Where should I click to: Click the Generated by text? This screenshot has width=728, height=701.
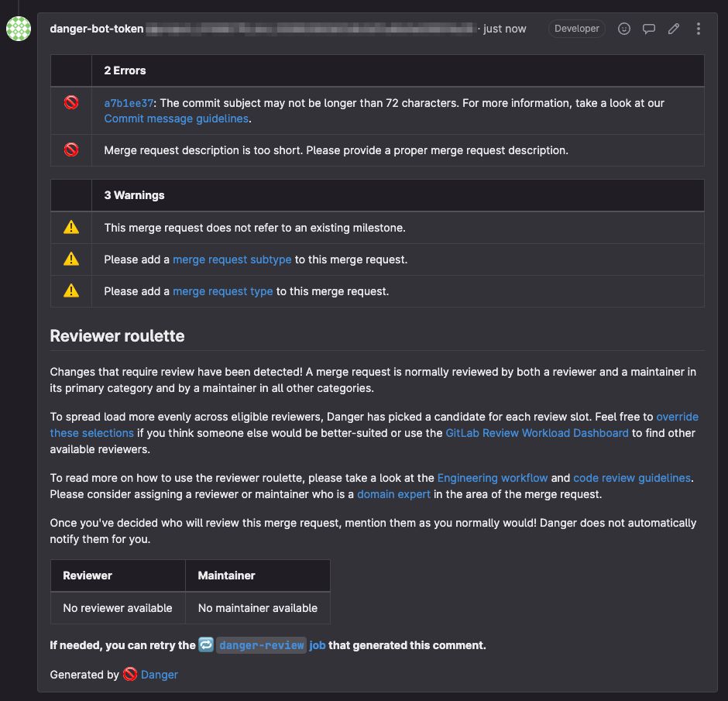coord(84,674)
